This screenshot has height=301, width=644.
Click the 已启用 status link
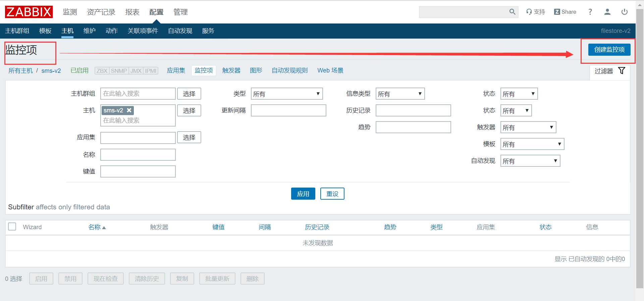[x=79, y=70]
